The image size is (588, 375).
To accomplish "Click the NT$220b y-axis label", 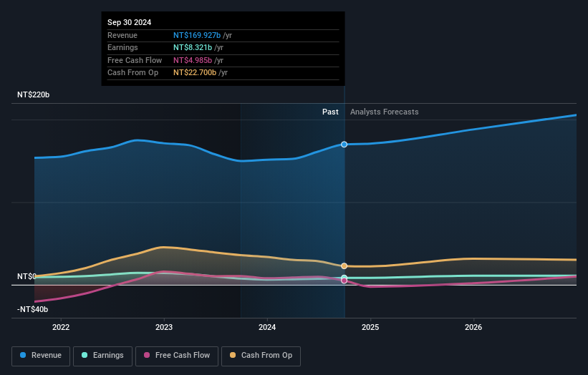I will [34, 94].
